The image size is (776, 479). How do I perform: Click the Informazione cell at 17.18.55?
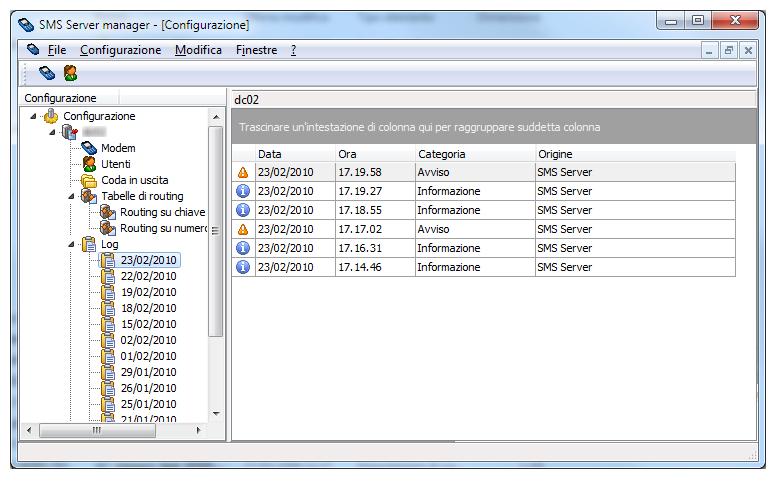pos(475,210)
